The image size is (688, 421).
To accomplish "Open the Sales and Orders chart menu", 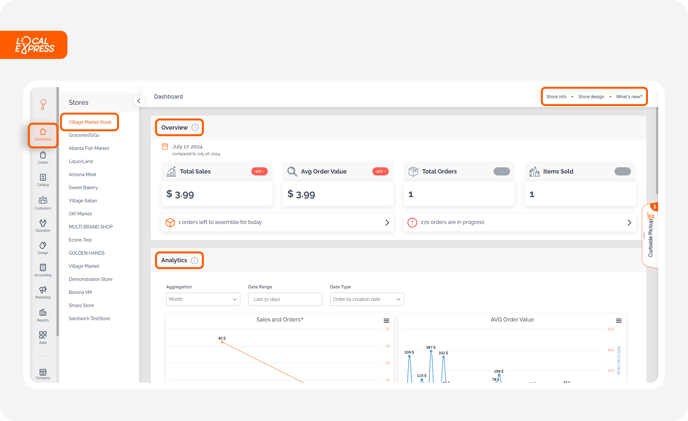I will [x=387, y=321].
